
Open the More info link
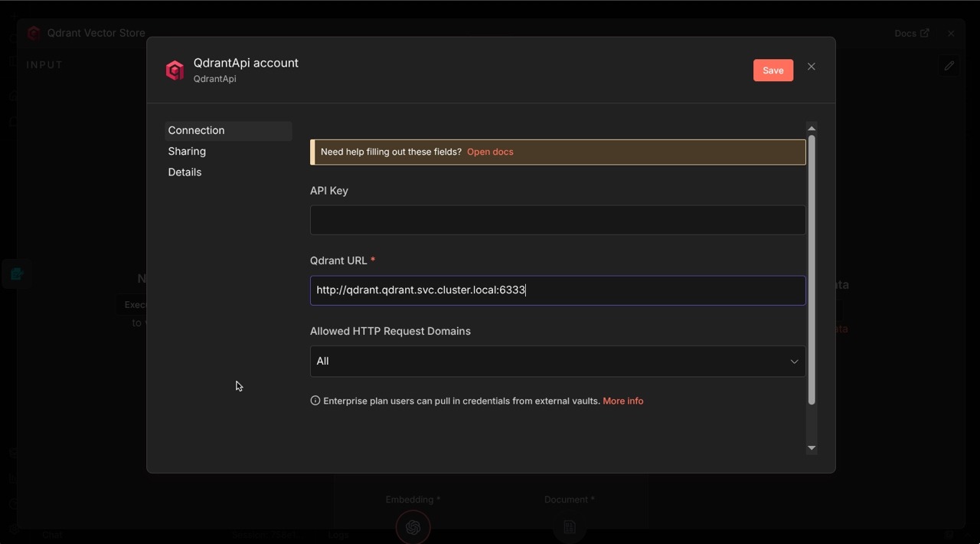pyautogui.click(x=622, y=401)
